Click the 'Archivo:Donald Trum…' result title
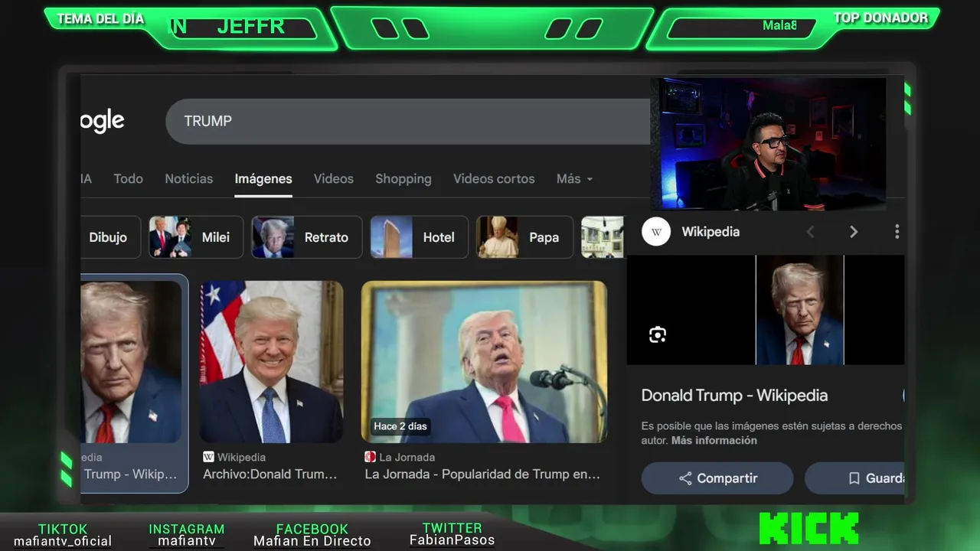 (269, 474)
